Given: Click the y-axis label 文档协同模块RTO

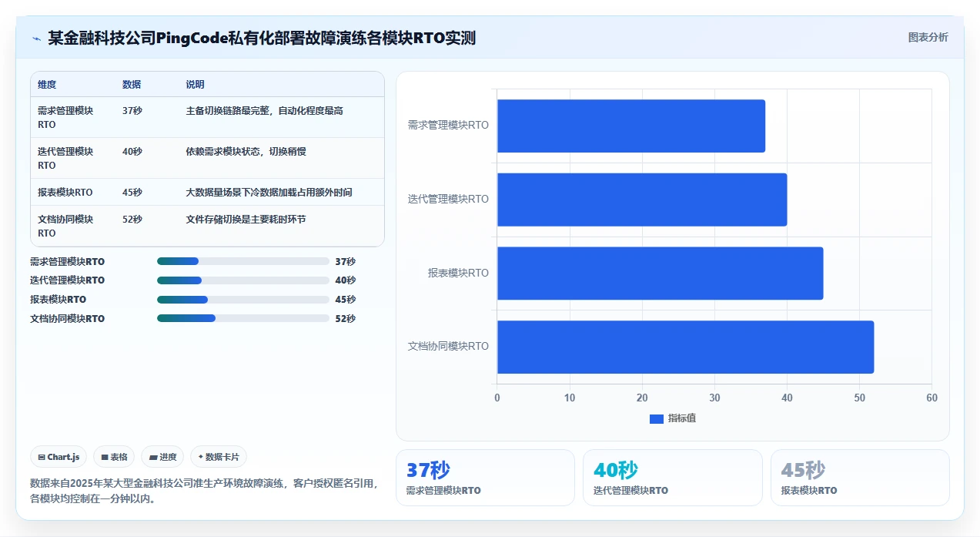Looking at the screenshot, I should 448,347.
